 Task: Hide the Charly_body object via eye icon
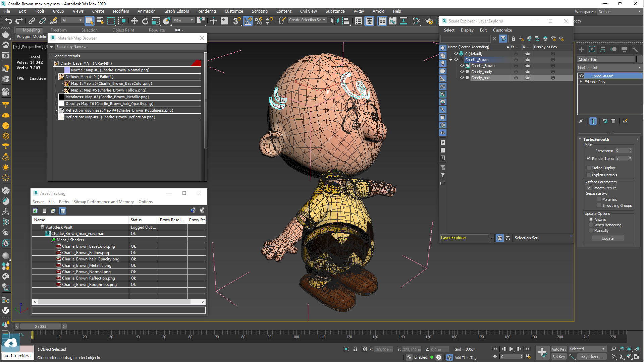(462, 72)
